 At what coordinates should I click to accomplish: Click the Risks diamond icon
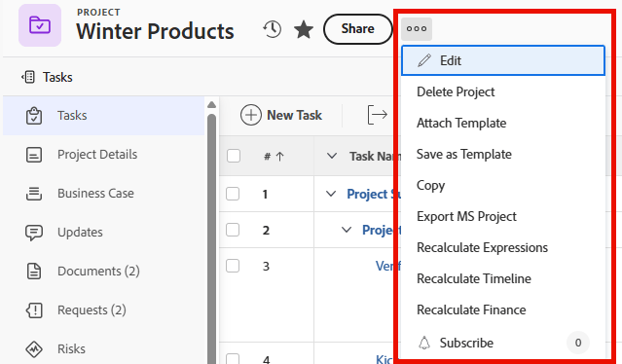point(34,349)
